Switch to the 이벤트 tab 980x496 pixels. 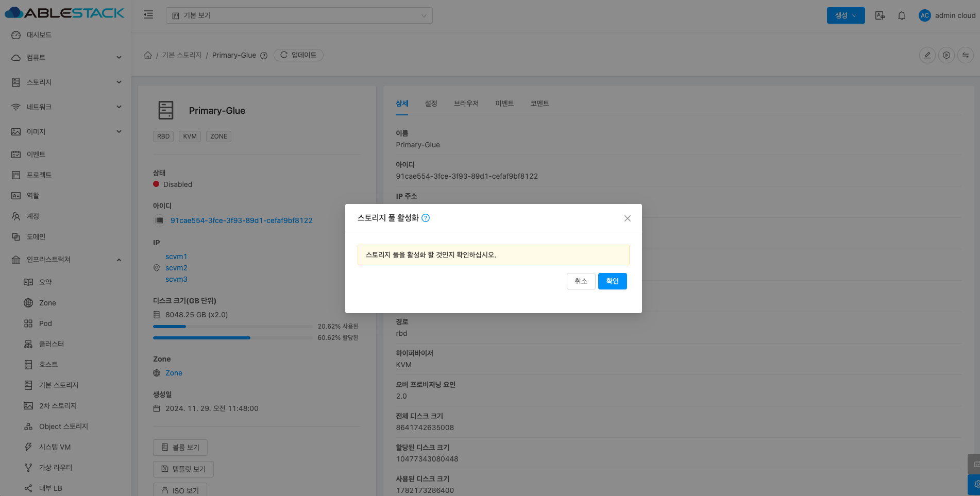[504, 104]
